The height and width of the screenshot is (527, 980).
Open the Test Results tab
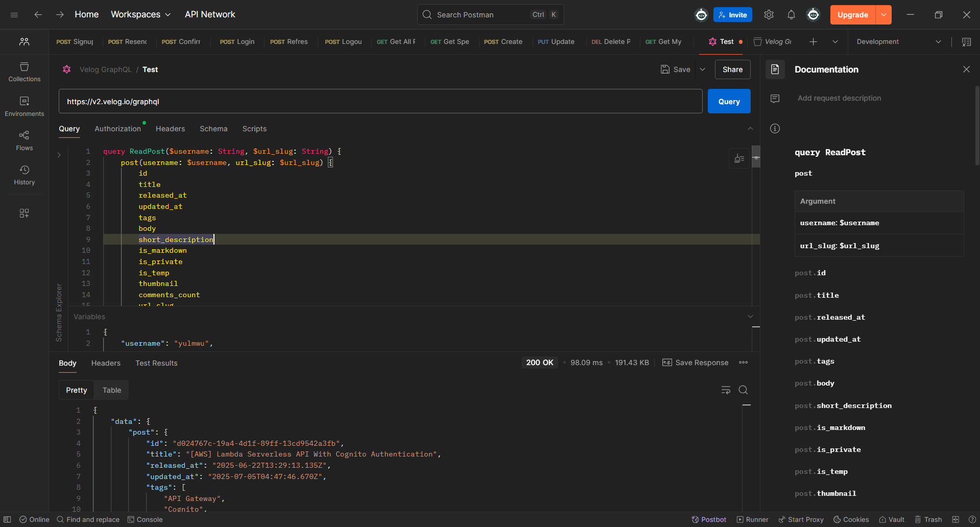pyautogui.click(x=156, y=363)
